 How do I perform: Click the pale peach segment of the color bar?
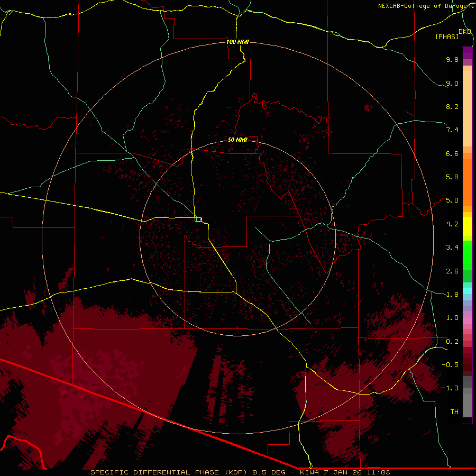click(467, 109)
